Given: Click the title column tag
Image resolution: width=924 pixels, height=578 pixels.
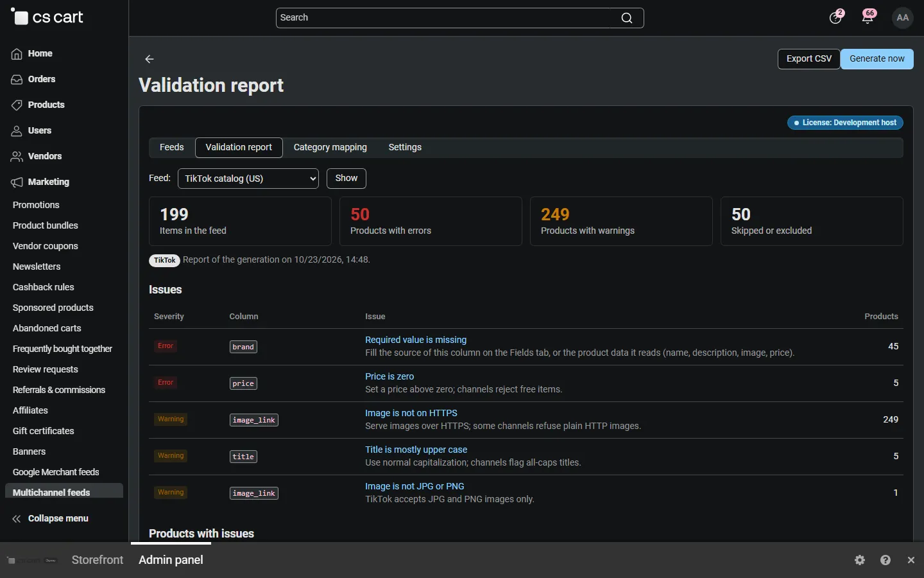Looking at the screenshot, I should click(x=243, y=457).
